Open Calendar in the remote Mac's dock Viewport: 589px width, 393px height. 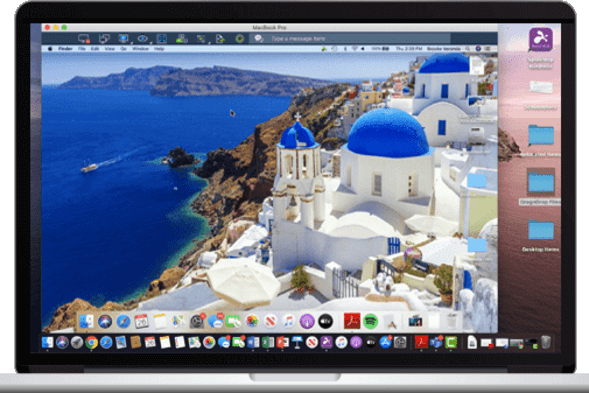[x=141, y=321]
